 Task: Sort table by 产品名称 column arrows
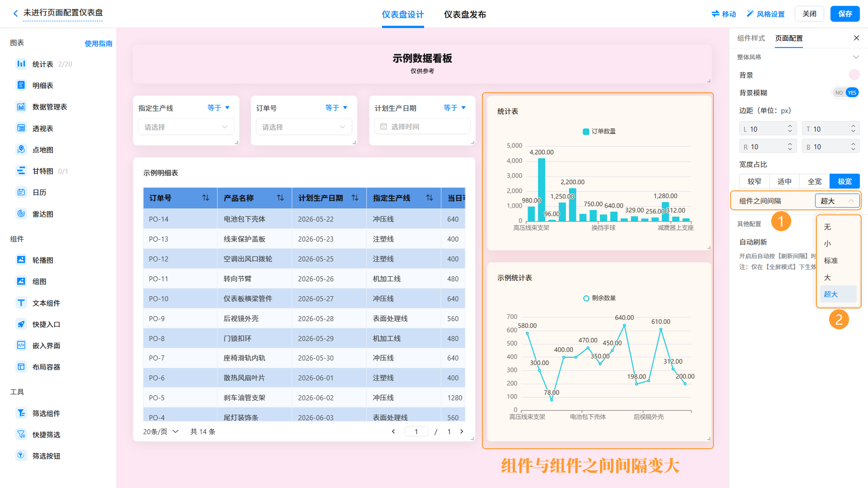[x=280, y=198]
